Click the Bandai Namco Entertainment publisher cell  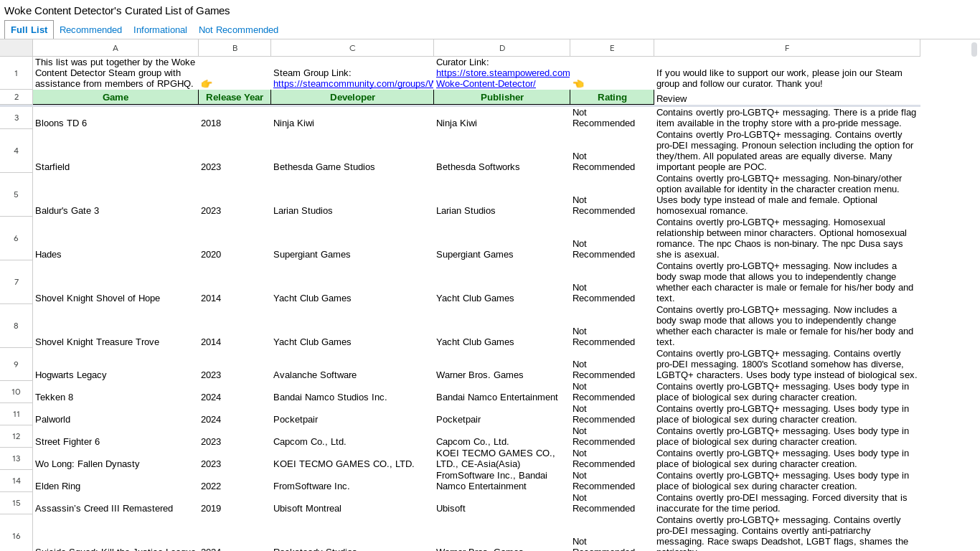coord(502,392)
